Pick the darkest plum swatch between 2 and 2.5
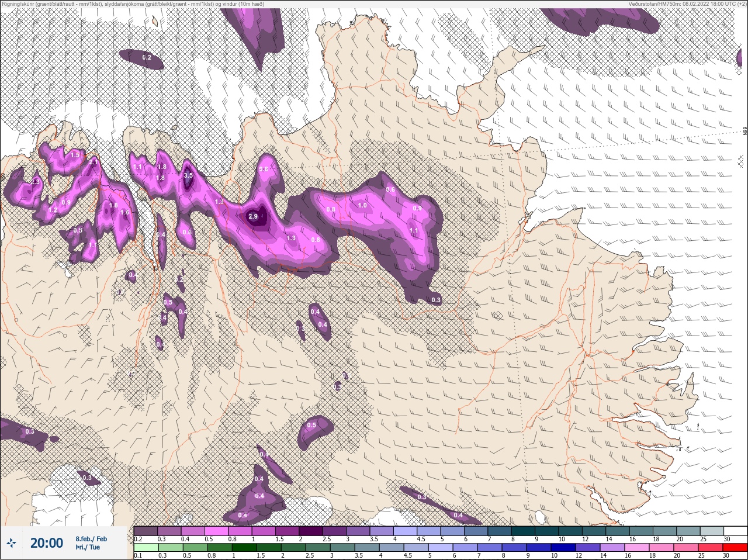This screenshot has height=560, width=748. tap(311, 531)
